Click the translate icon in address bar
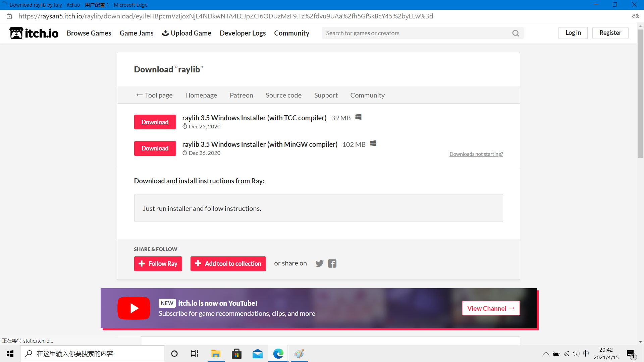The width and height of the screenshot is (644, 362). pyautogui.click(x=635, y=16)
